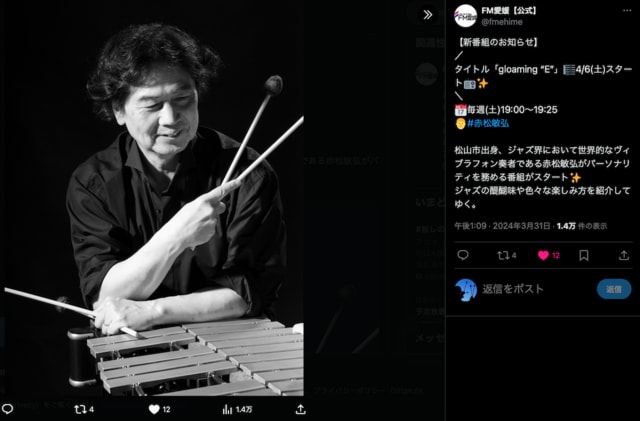The image size is (640, 421).
Task: Click the reply bubble below the photo
Action: [x=7, y=409]
